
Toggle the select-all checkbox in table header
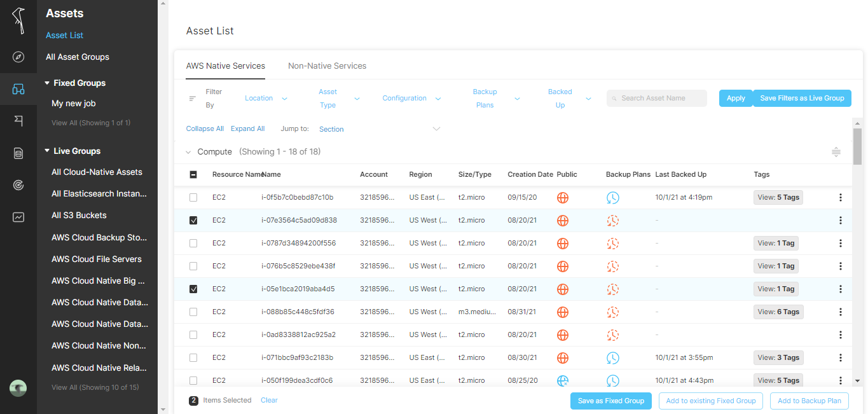point(193,175)
